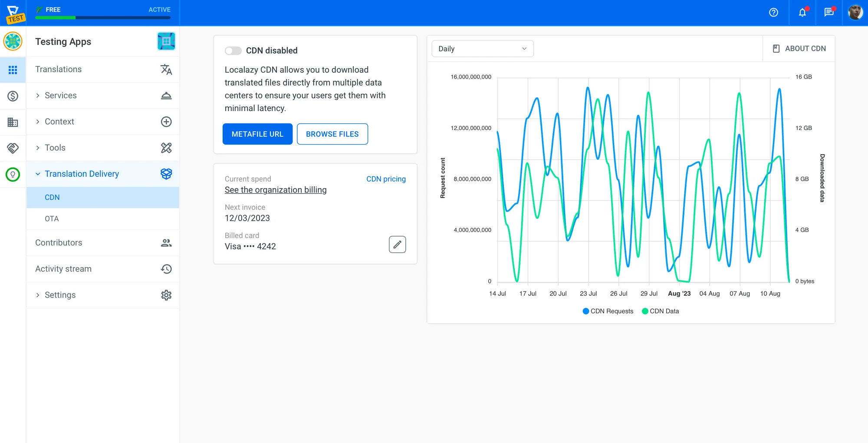
Task: Open the Activity stream menu item
Action: [63, 269]
